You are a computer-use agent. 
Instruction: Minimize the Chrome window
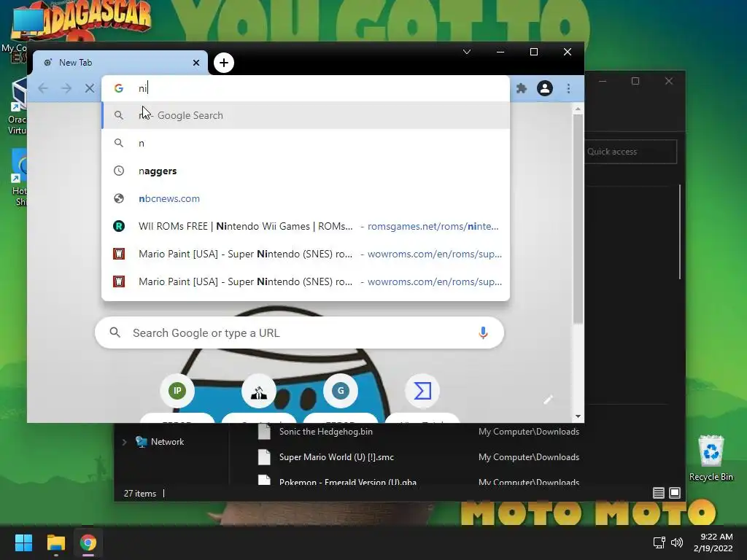500,52
